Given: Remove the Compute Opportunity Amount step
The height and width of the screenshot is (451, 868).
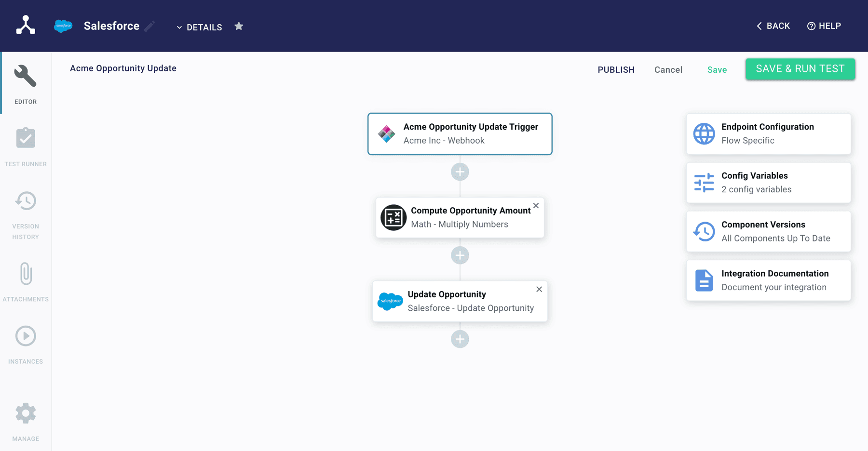Looking at the screenshot, I should (536, 206).
